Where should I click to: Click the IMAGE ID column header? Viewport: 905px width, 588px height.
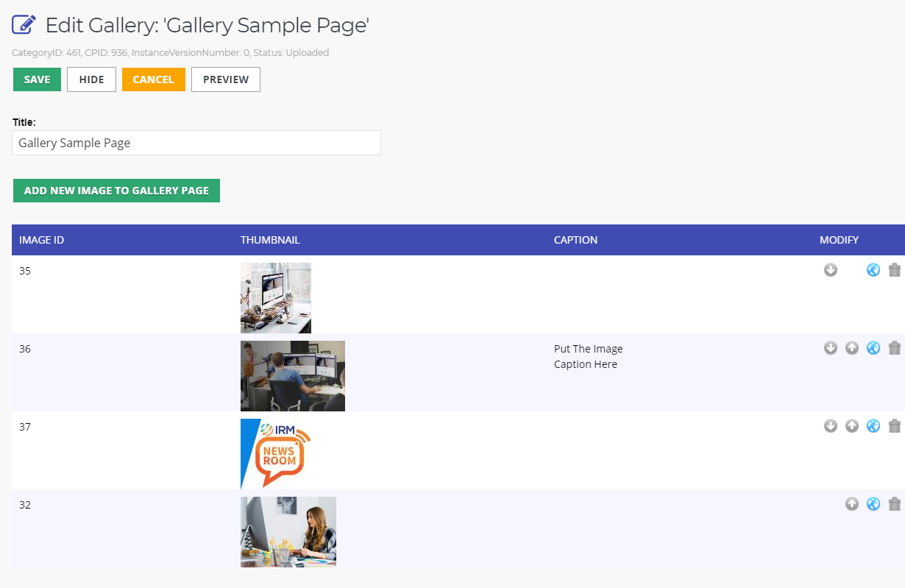click(41, 240)
